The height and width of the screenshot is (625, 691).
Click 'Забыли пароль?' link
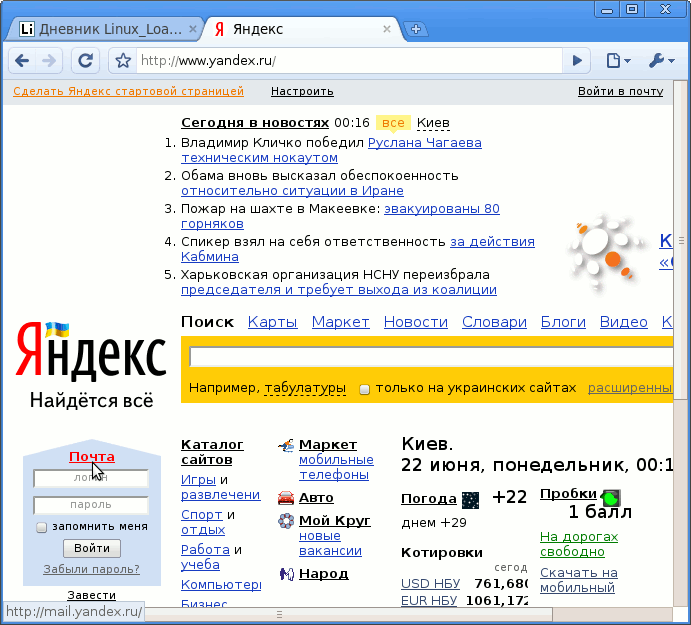tap(92, 569)
